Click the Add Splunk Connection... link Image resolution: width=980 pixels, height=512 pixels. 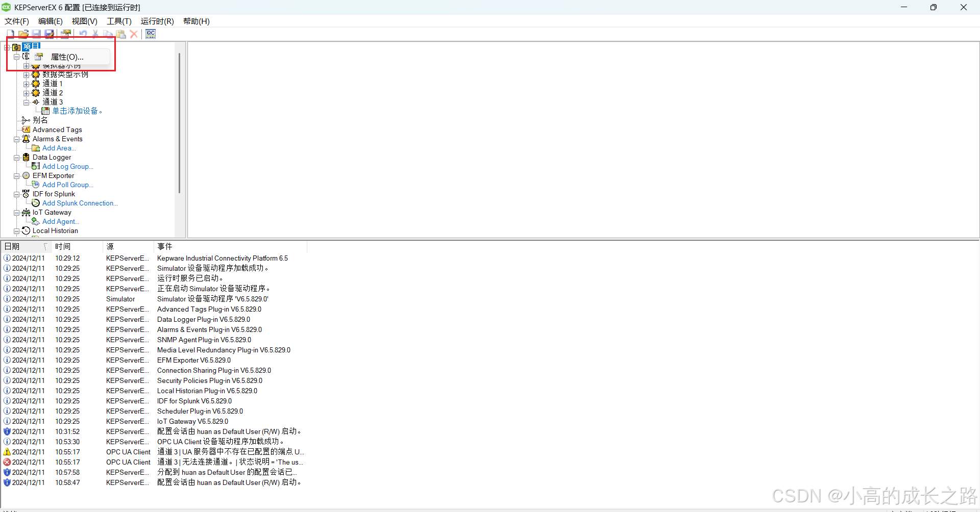pyautogui.click(x=80, y=203)
